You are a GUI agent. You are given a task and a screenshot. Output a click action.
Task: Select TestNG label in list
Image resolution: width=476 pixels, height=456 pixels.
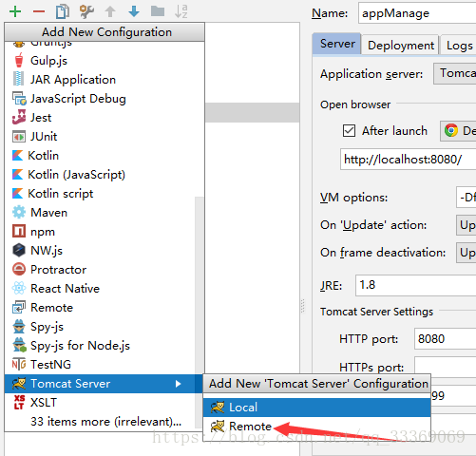(50, 365)
